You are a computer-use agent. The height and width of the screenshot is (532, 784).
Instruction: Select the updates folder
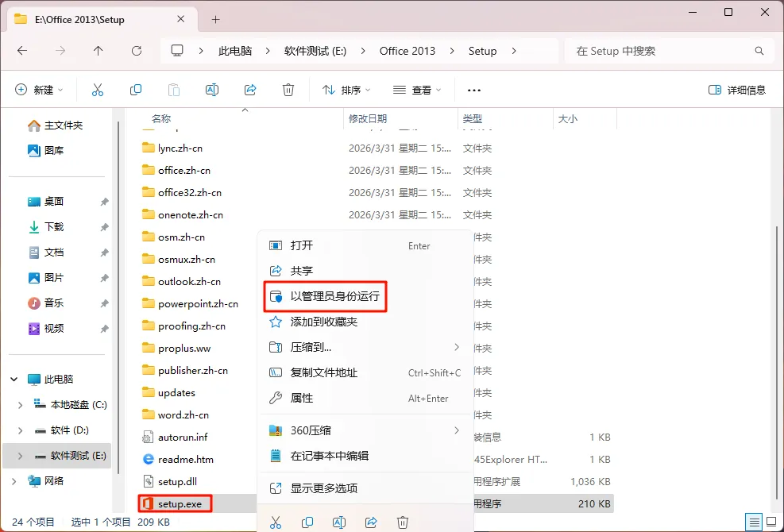(176, 392)
